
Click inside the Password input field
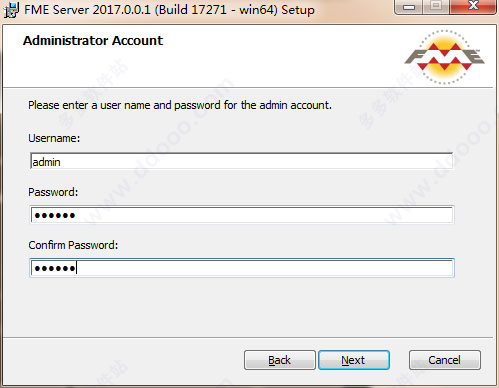point(241,215)
